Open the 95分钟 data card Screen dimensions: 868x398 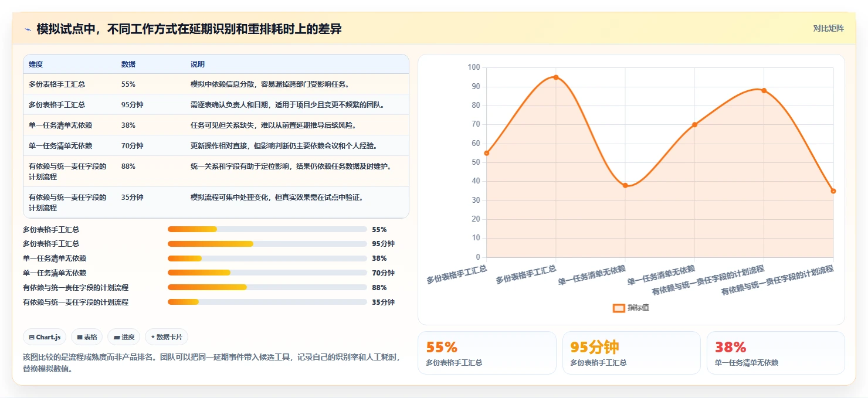pyautogui.click(x=631, y=353)
